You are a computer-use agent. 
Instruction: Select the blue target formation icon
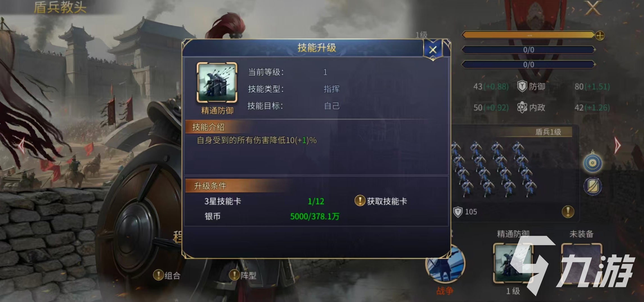point(593,163)
